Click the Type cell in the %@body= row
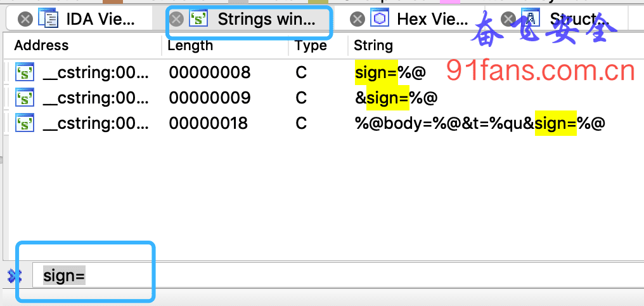This screenshot has width=644, height=306. click(301, 124)
